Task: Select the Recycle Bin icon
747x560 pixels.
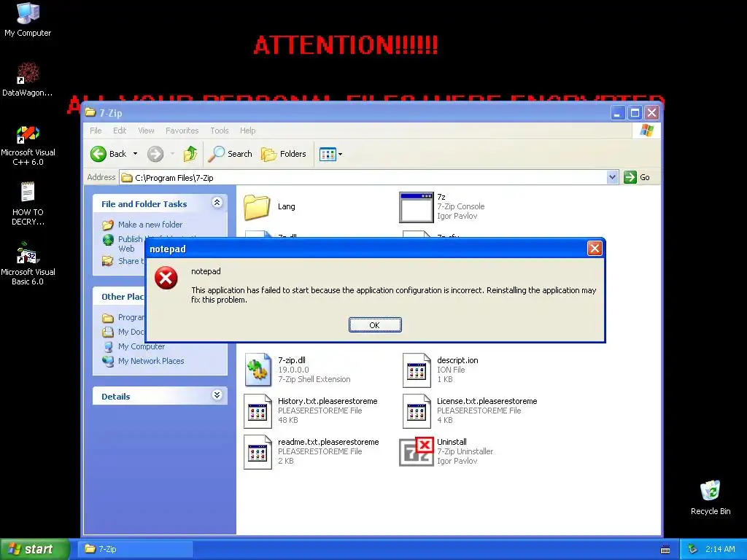Action: point(711,497)
